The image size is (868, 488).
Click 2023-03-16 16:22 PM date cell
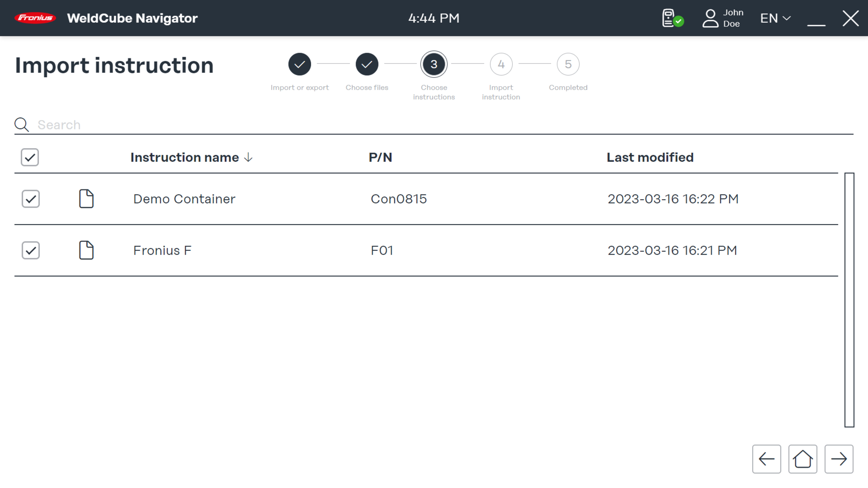tap(673, 199)
